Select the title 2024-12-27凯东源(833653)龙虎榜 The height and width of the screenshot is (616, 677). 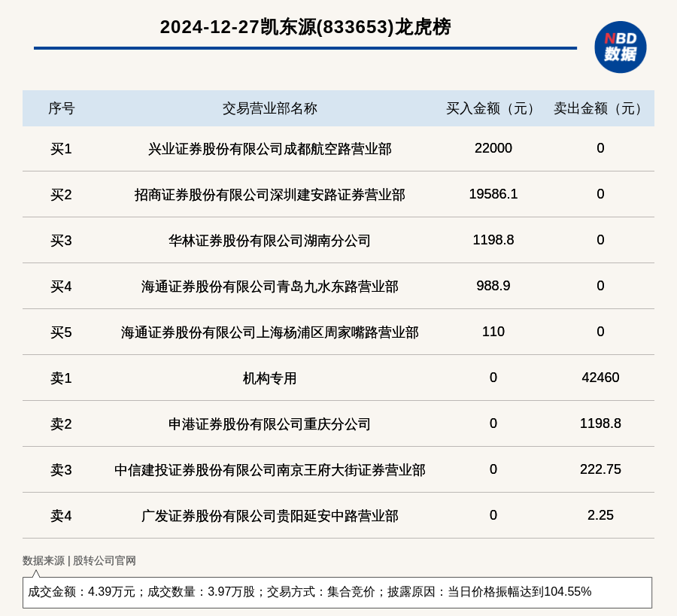(305, 27)
